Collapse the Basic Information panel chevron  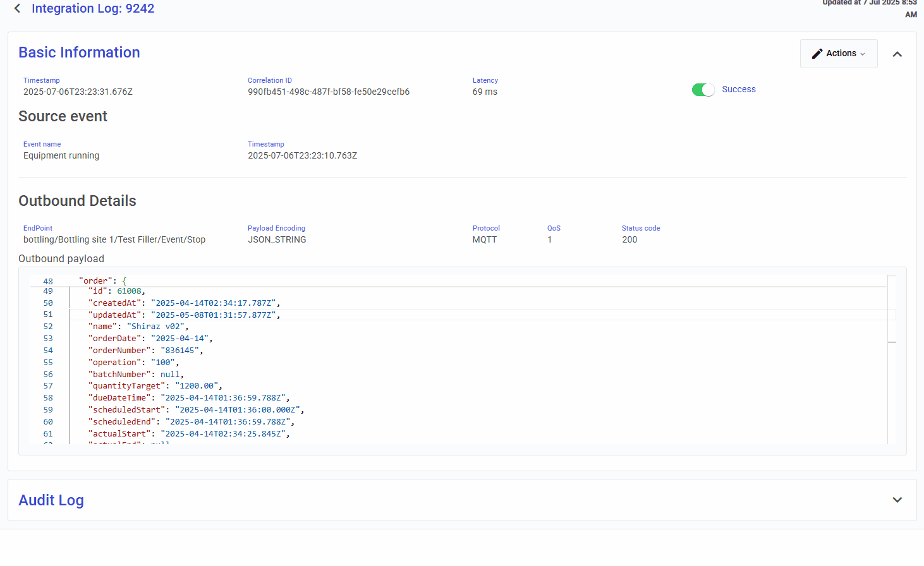point(897,54)
